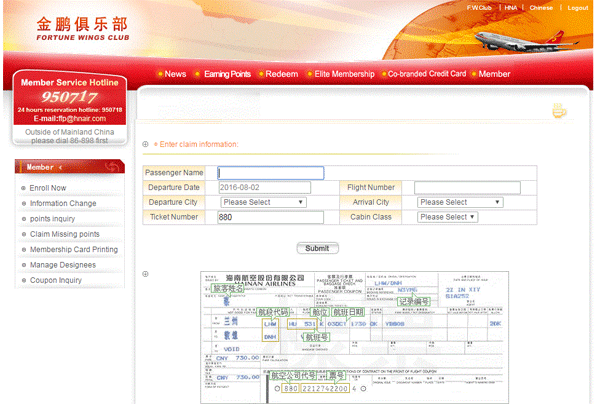Open the Earning Points menu
Image resolution: width=600 pixels, height=404 pixels.
(227, 74)
